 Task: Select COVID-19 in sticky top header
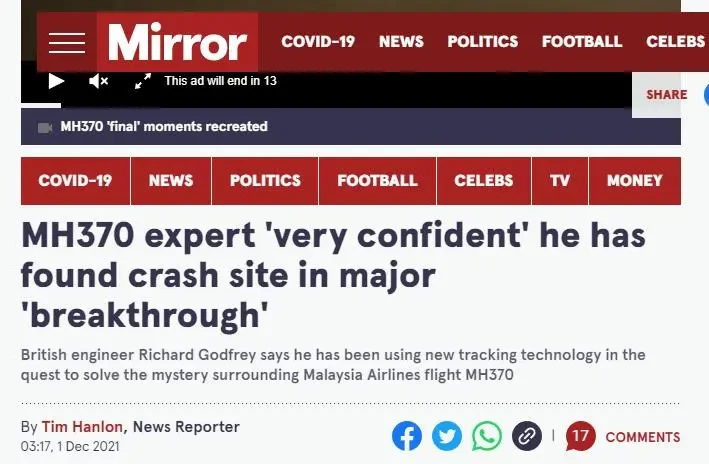318,42
